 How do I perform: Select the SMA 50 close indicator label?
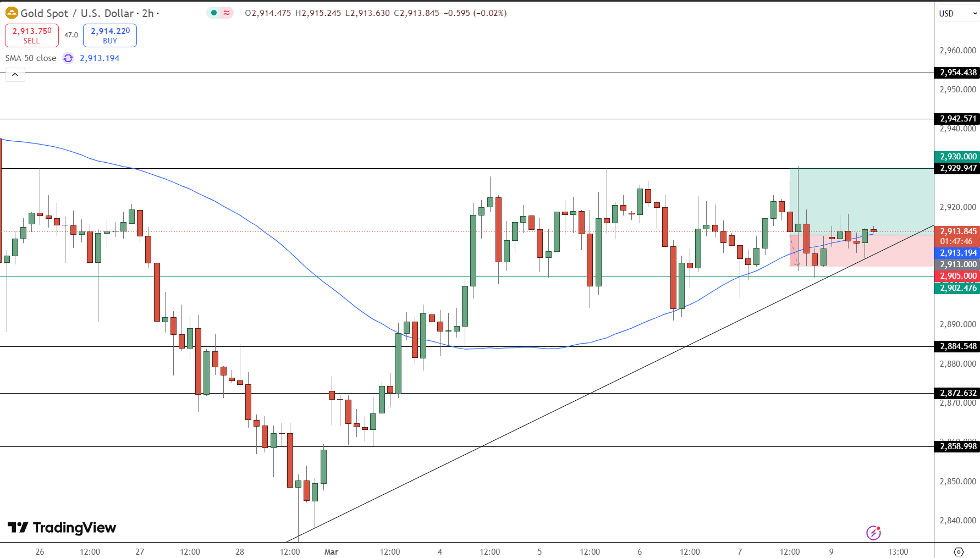pyautogui.click(x=31, y=58)
